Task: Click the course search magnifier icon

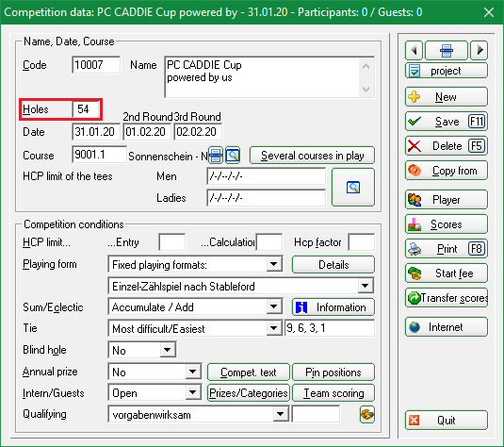Action: click(233, 156)
